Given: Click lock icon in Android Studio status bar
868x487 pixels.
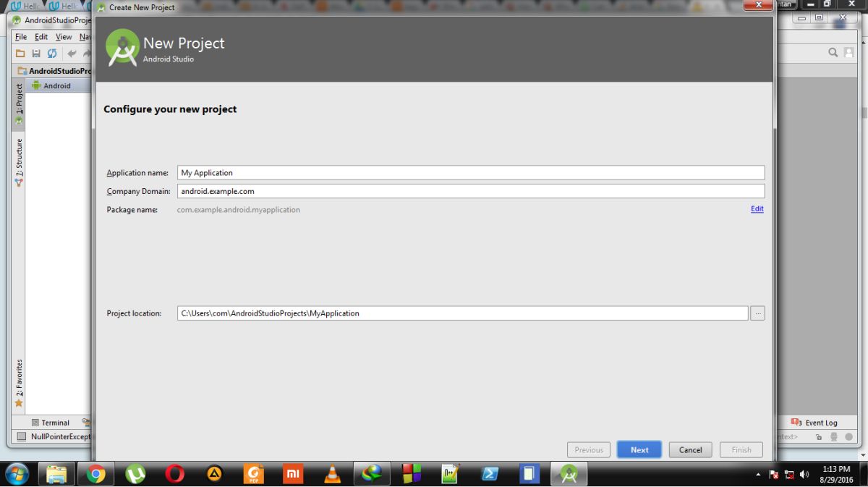Looking at the screenshot, I should (819, 436).
